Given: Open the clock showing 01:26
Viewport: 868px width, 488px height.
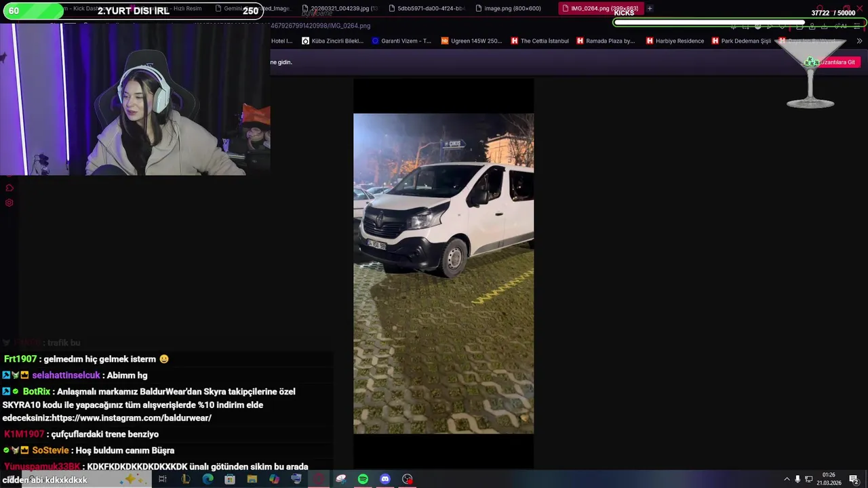Looking at the screenshot, I should tap(829, 479).
